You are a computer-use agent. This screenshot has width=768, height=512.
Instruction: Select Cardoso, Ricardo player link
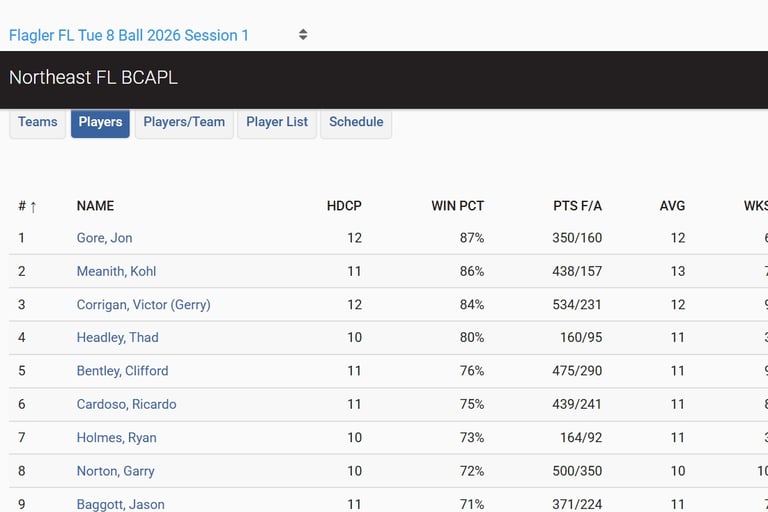point(126,404)
